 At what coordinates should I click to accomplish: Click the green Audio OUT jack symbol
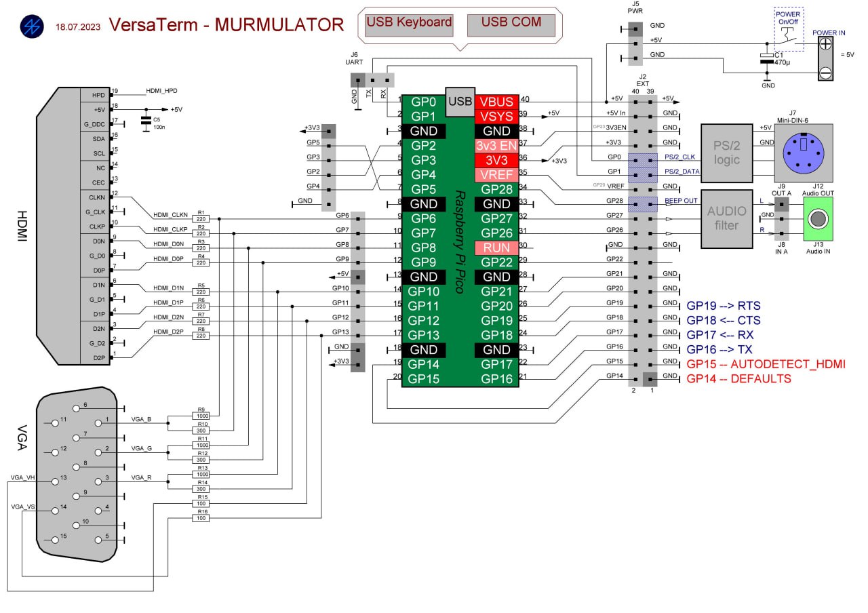(819, 219)
